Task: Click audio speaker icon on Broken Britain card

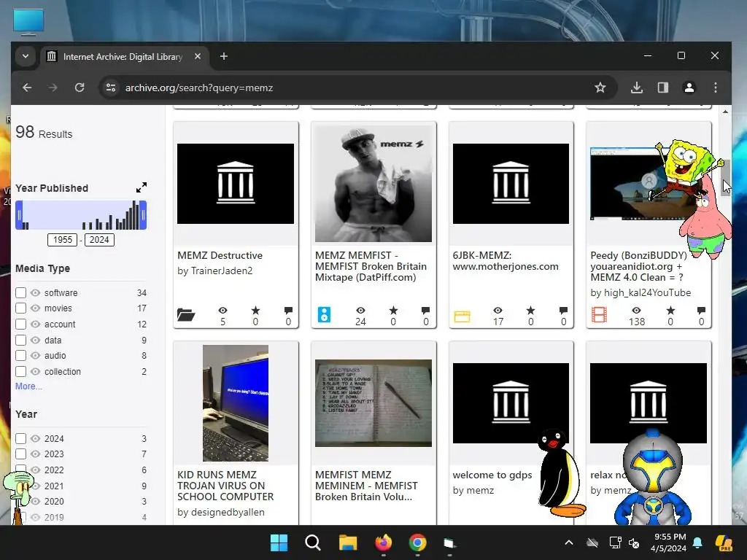Action: (x=324, y=315)
